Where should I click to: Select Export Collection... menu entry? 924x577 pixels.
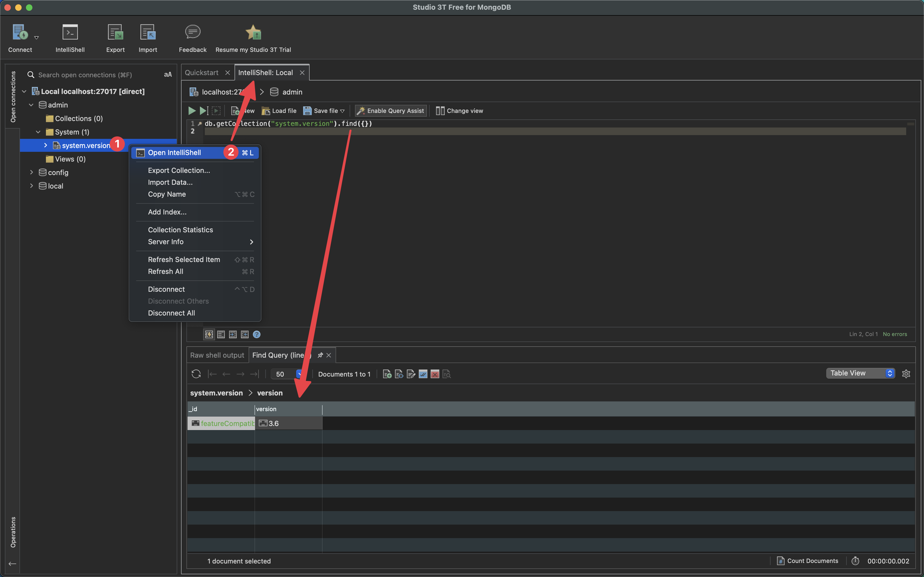click(195, 170)
